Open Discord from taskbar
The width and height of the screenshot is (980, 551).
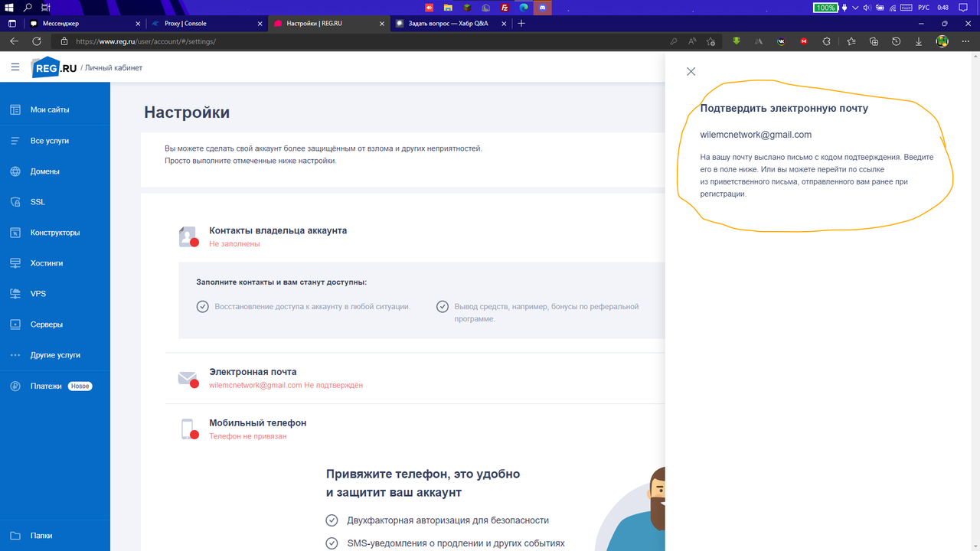[543, 7]
